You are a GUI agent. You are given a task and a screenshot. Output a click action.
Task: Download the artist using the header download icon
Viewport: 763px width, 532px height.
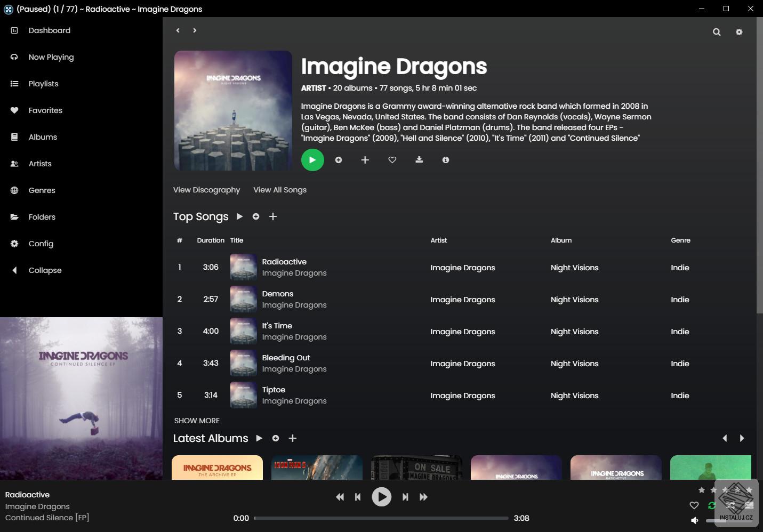419,160
